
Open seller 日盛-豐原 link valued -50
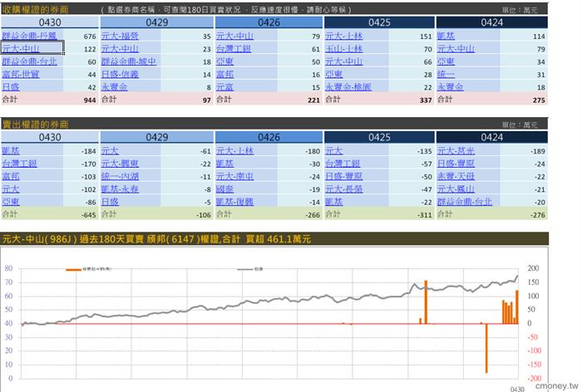click(x=344, y=176)
